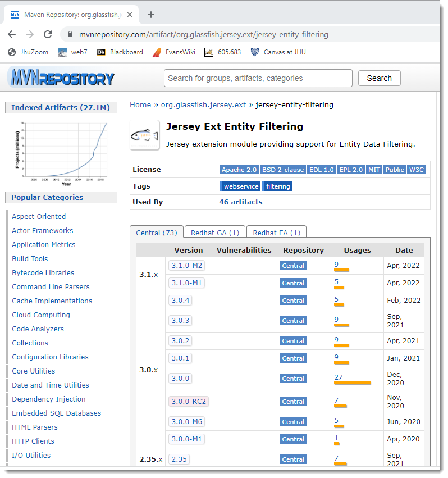Select the EDL 1.0 license badge
Image resolution: width=448 pixels, height=478 pixels.
(322, 170)
